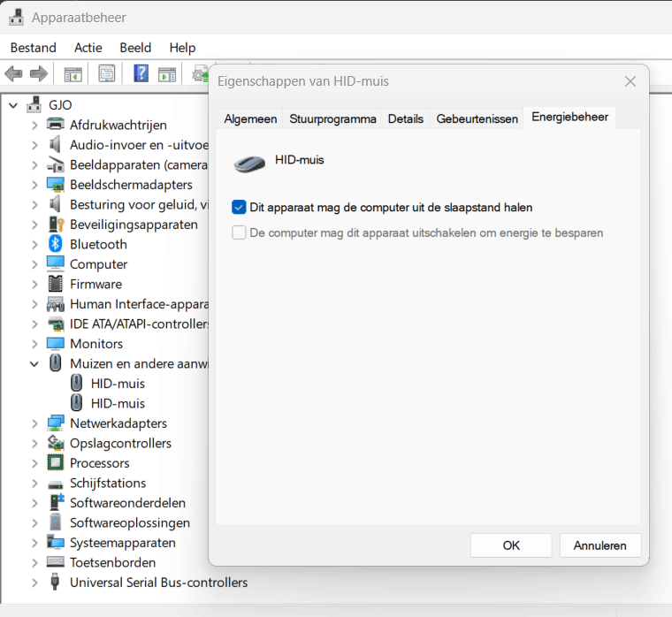672x617 pixels.
Task: Collapse the GJO root node
Action: tap(14, 105)
